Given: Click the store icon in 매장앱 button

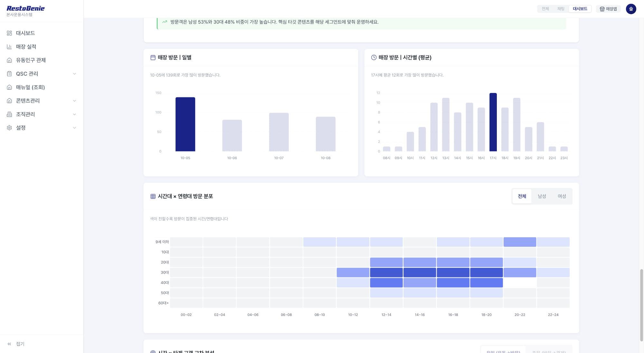Looking at the screenshot, I should (602, 9).
